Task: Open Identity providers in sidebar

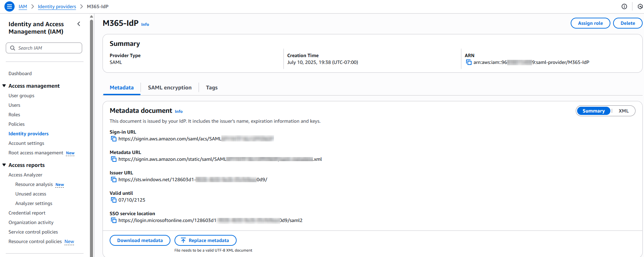Action: [x=29, y=134]
